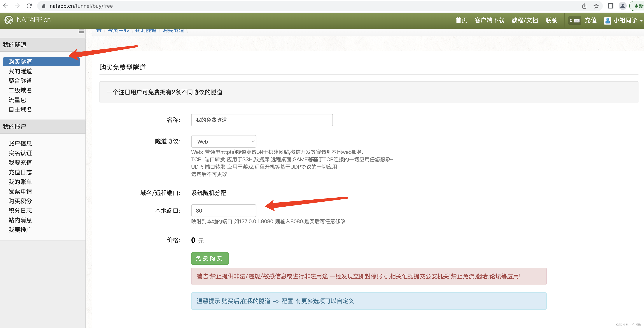This screenshot has width=644, height=328.
Task: Click the browser address bar URL
Action: [x=81, y=6]
